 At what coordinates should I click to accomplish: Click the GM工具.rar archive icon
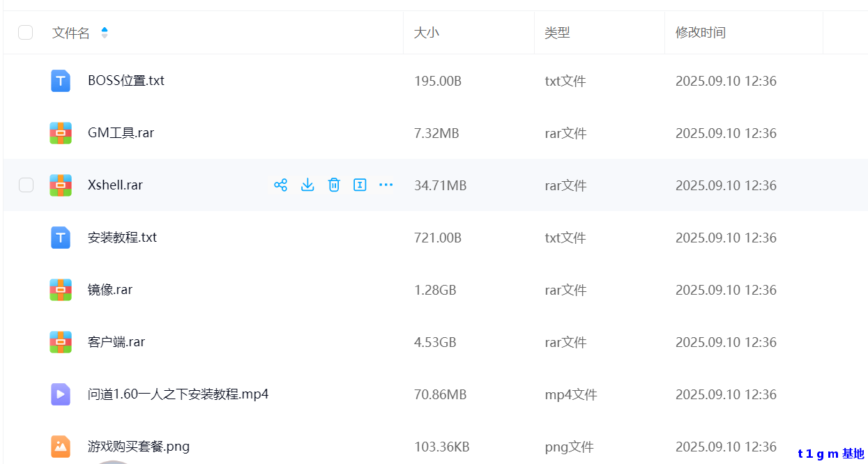pyautogui.click(x=61, y=133)
